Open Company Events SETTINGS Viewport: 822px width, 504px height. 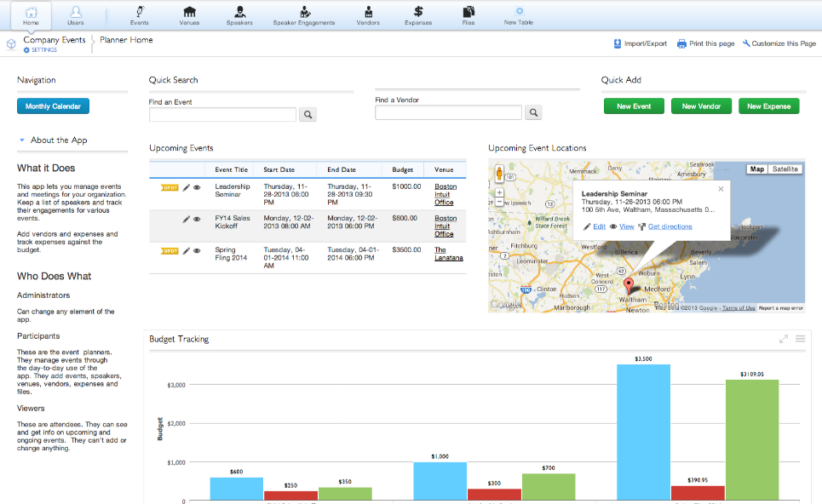click(40, 49)
